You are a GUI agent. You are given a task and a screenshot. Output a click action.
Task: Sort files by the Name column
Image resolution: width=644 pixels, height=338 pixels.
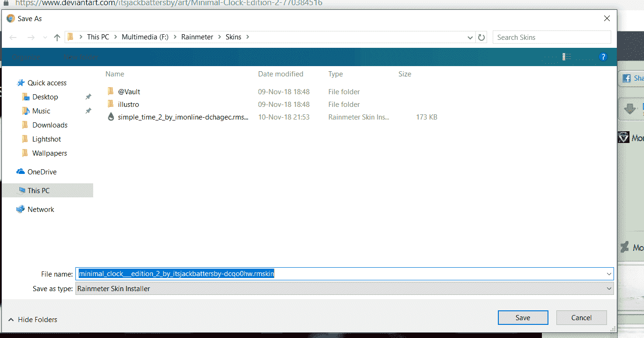115,74
